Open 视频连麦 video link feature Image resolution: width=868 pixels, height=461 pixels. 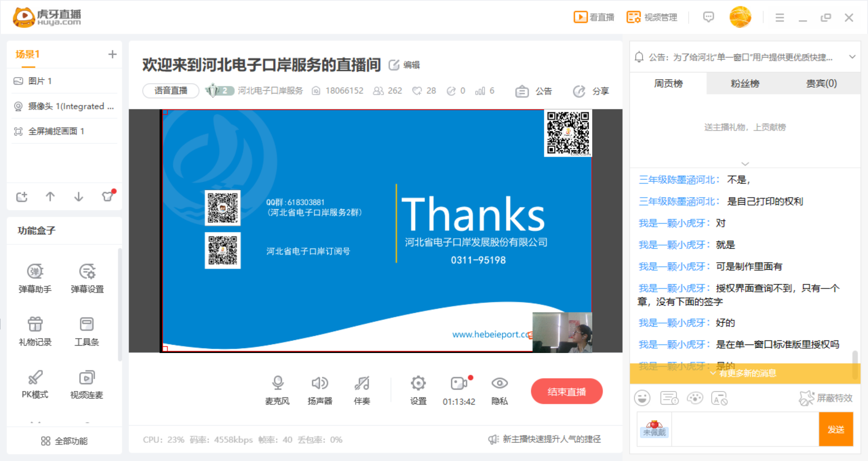[87, 384]
